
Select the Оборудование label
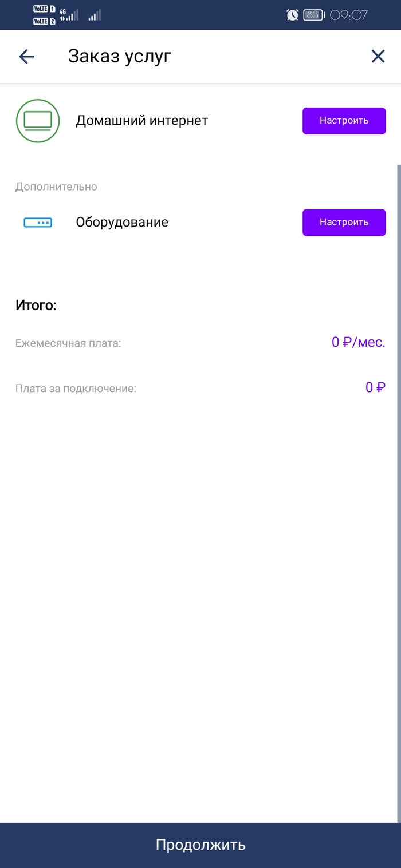(122, 222)
